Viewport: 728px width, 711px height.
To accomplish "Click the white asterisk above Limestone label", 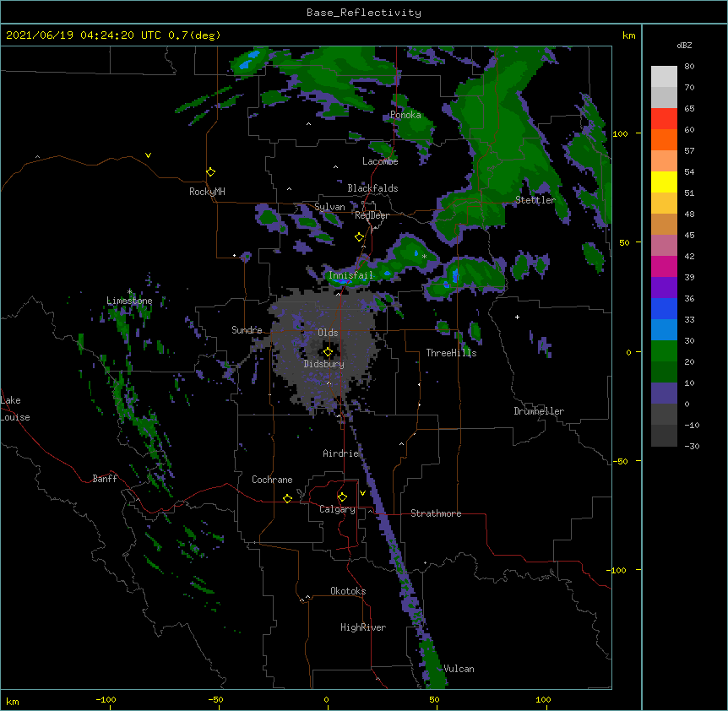I will pos(130,292).
